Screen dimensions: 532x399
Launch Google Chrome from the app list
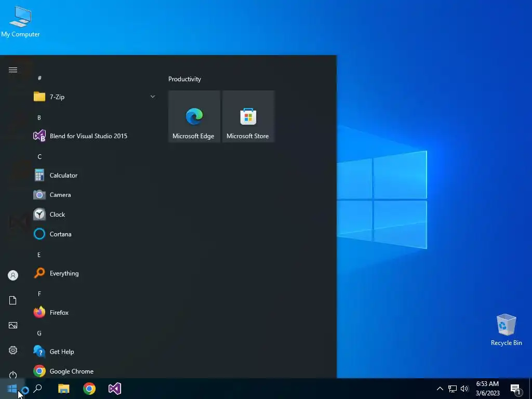(95, 371)
